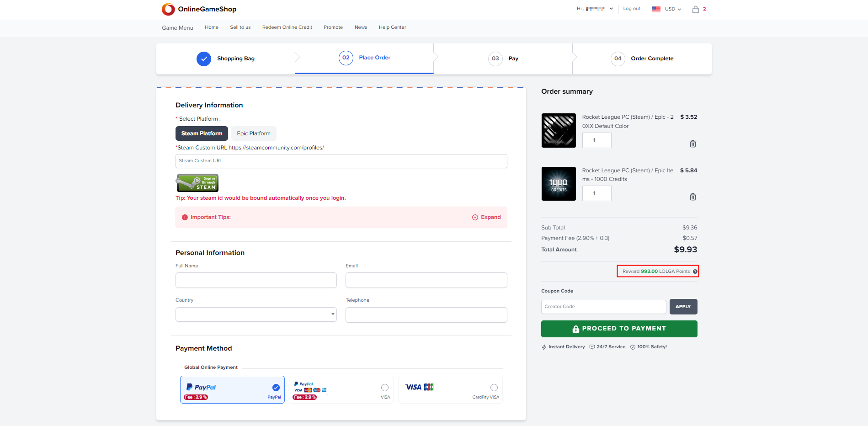Select the PayPal payment method radio
The width and height of the screenshot is (868, 426).
276,388
